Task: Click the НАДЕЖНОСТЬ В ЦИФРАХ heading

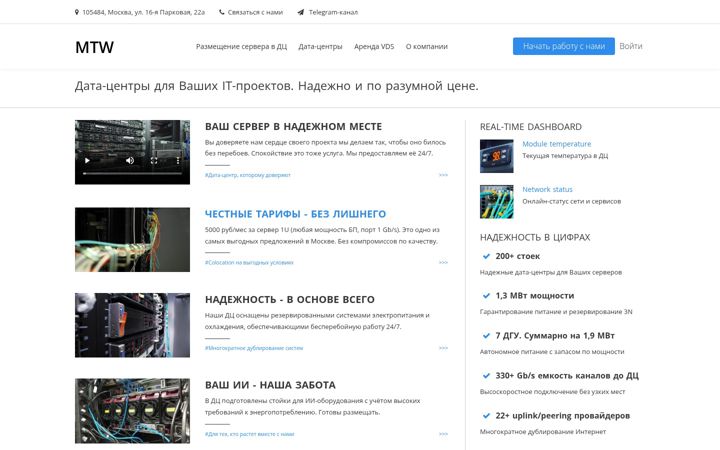Action: [x=535, y=237]
